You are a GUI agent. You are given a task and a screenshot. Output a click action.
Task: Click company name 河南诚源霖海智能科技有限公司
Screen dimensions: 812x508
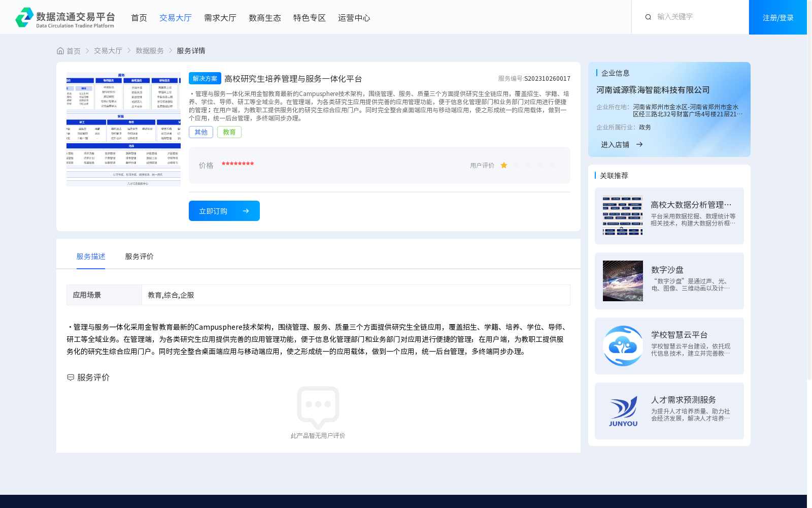click(x=653, y=90)
